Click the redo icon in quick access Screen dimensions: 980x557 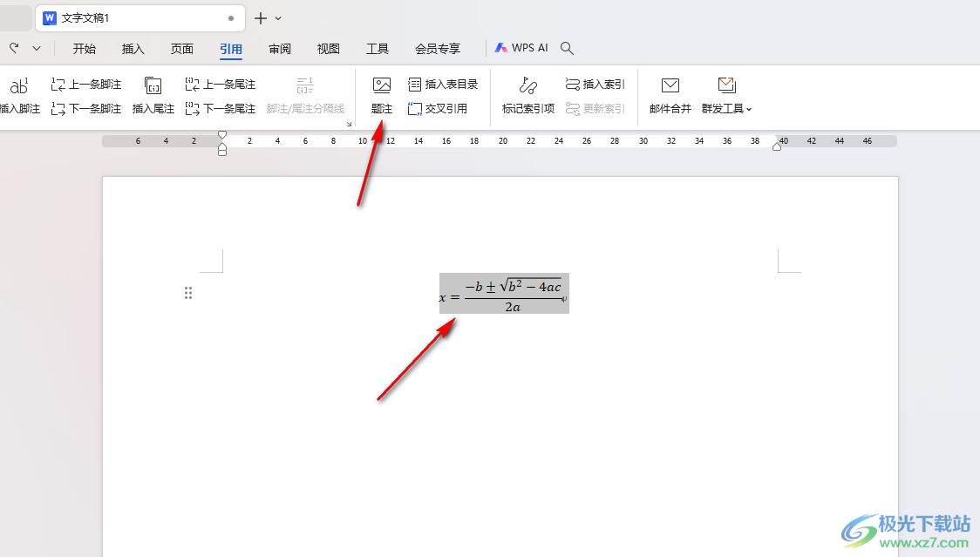click(14, 48)
